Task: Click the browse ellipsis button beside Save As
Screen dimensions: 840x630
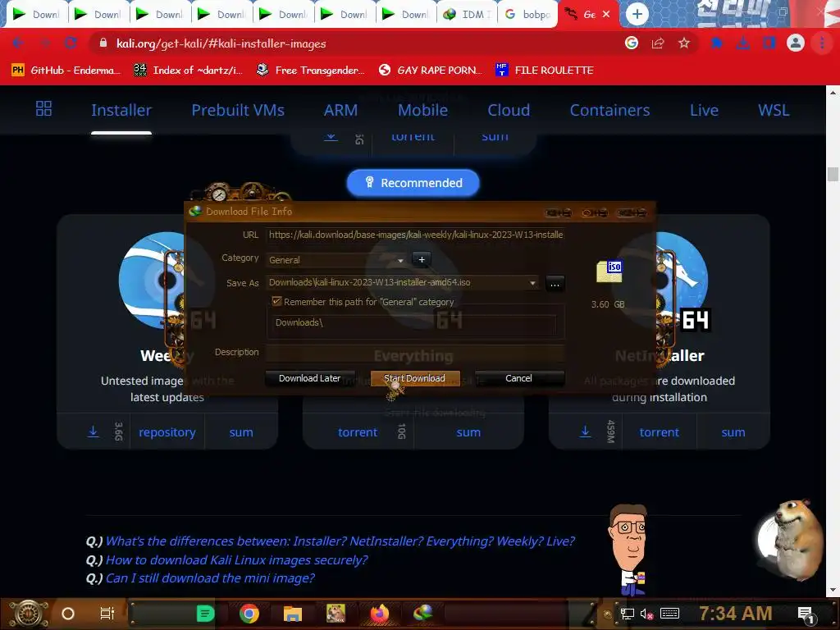Action: [x=555, y=283]
